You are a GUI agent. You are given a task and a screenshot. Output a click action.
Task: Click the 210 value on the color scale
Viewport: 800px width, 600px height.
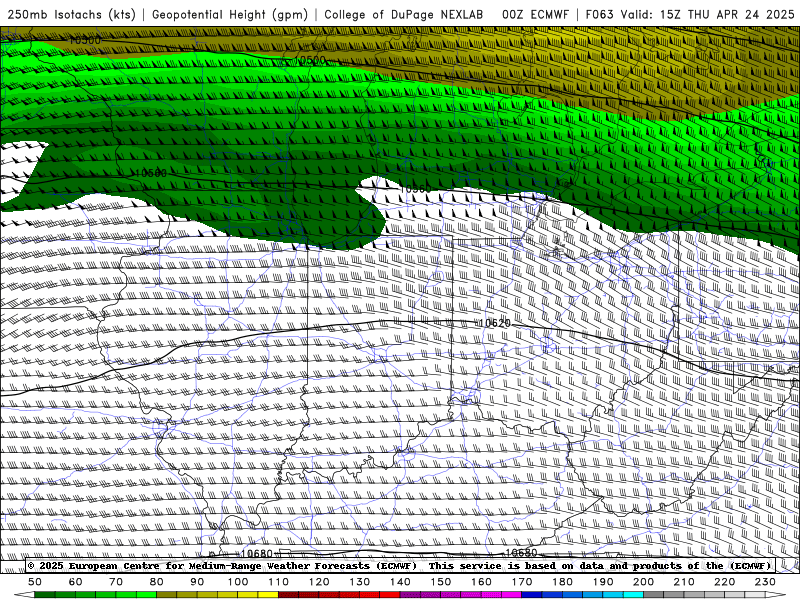[684, 582]
